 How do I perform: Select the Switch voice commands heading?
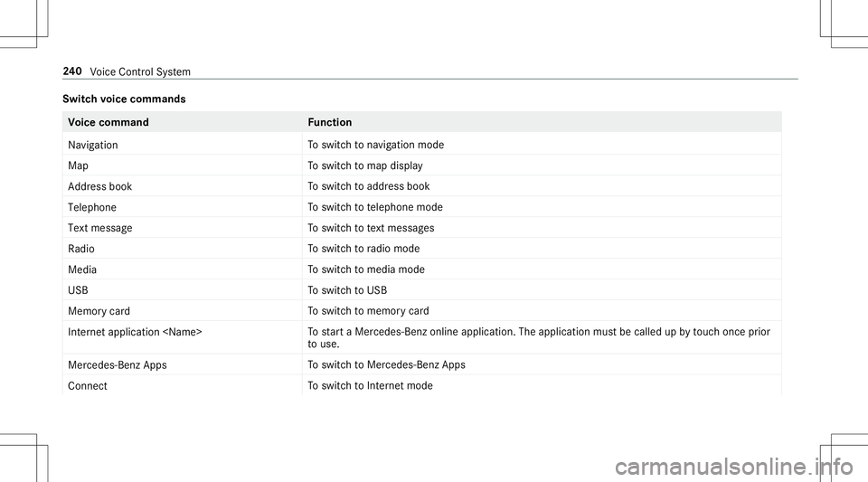pyautogui.click(x=123, y=99)
